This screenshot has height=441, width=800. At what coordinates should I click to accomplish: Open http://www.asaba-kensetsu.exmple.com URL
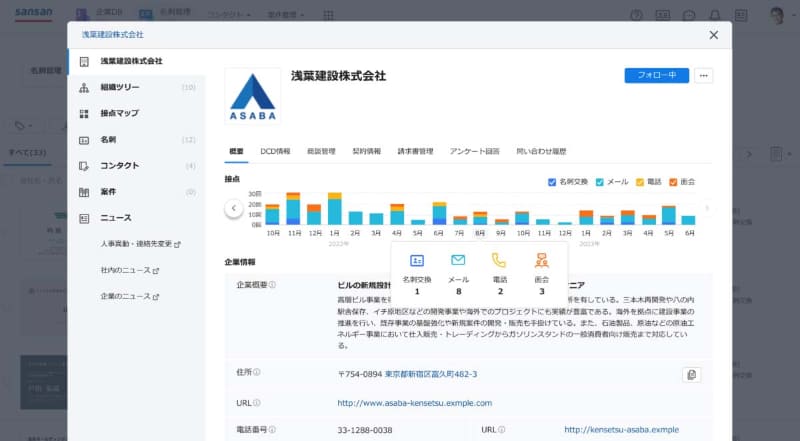(x=415, y=403)
